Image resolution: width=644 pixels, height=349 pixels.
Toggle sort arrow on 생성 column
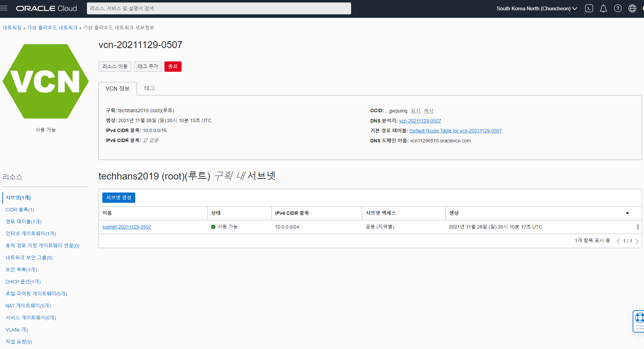pos(628,213)
